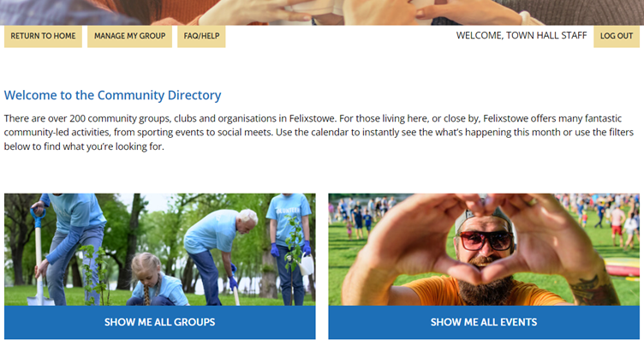Click the white watering can in the groups photo
This screenshot has height=358, width=644.
pyautogui.click(x=306, y=264)
